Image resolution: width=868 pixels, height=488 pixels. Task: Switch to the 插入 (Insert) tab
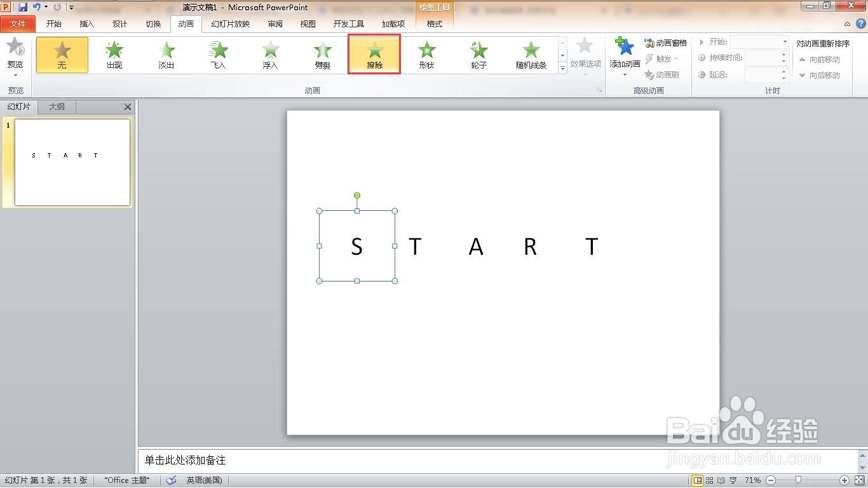click(x=87, y=24)
